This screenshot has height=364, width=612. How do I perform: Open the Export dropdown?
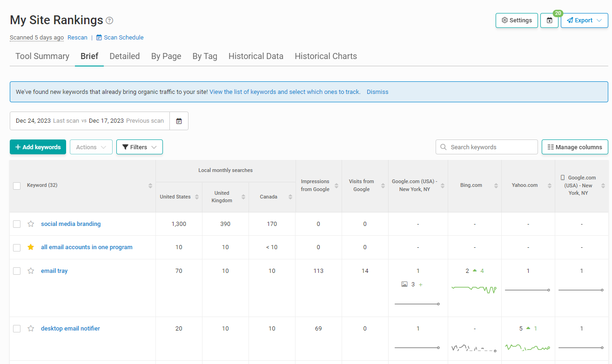pos(584,20)
